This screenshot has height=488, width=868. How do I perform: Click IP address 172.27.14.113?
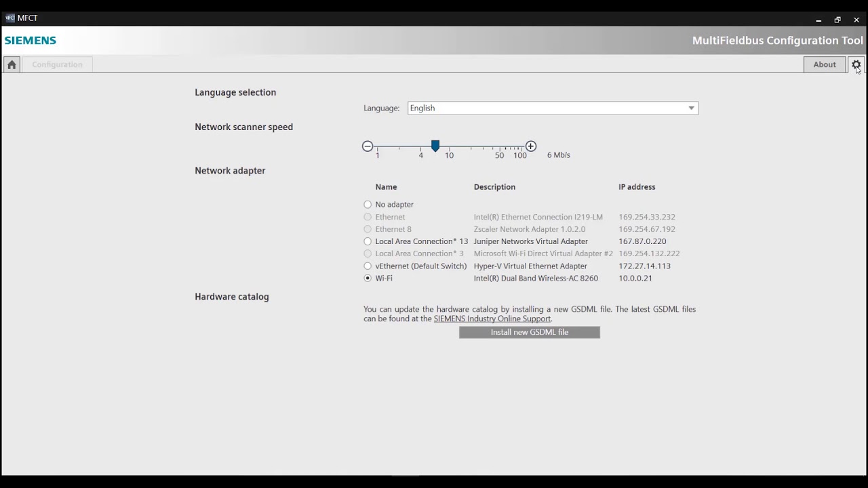click(x=644, y=266)
